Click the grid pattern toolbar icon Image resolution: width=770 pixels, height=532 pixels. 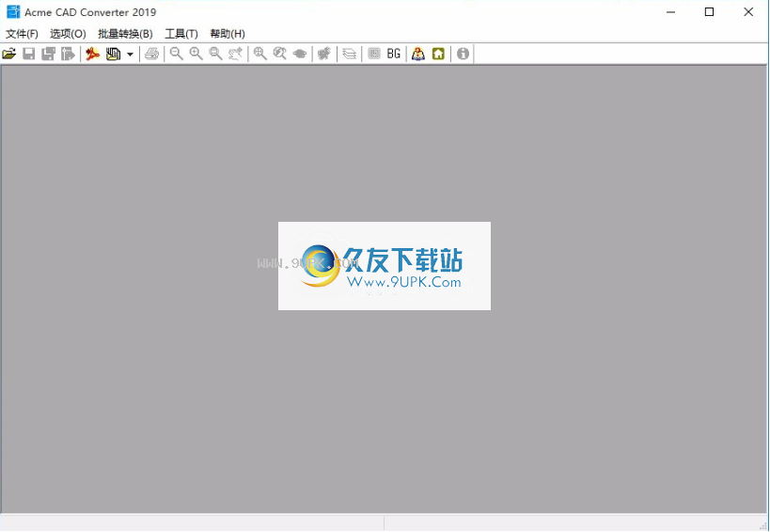click(x=374, y=54)
